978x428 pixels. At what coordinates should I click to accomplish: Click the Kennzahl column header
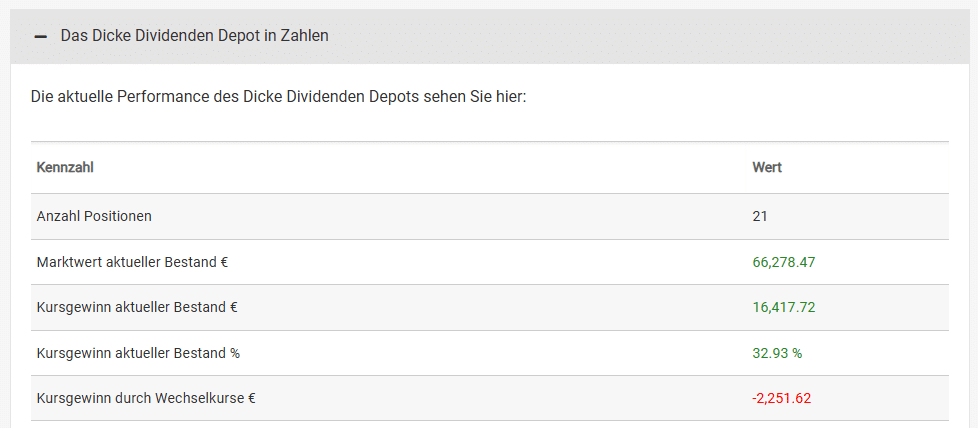pyautogui.click(x=65, y=168)
